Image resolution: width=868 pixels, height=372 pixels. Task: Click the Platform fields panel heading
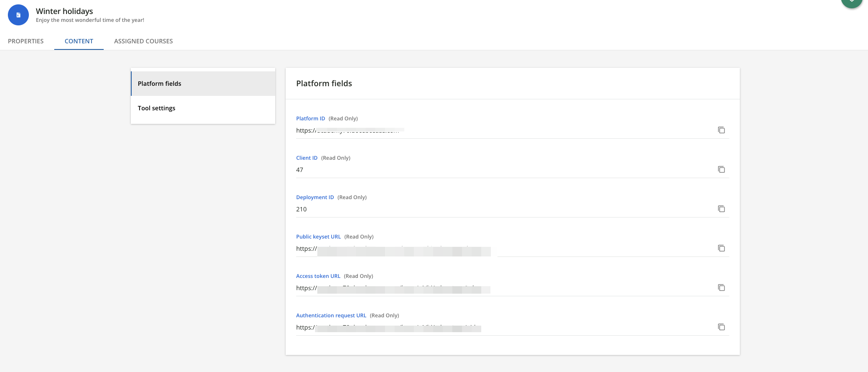324,83
